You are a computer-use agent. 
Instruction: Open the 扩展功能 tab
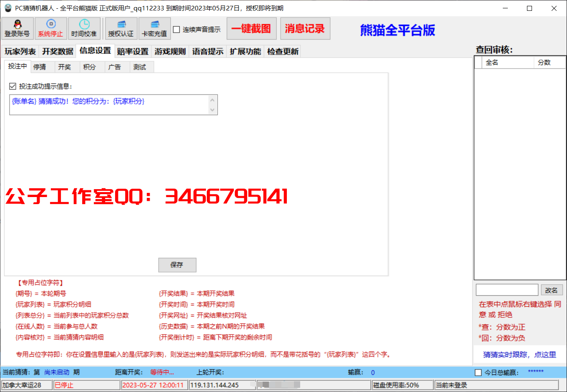point(245,51)
